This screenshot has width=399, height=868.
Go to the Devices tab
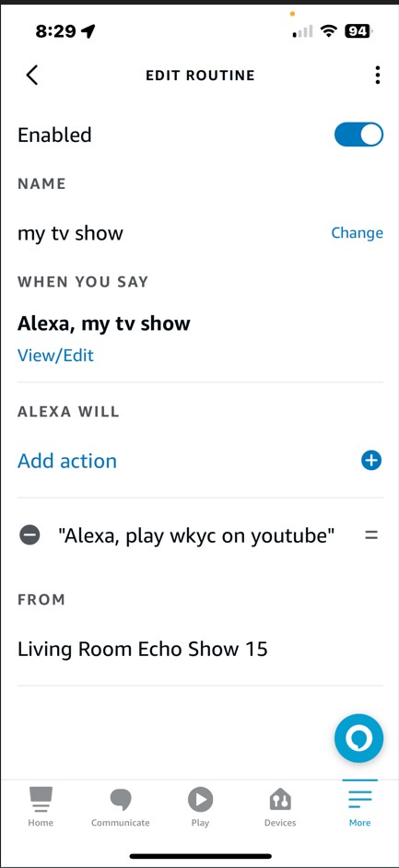pyautogui.click(x=279, y=807)
